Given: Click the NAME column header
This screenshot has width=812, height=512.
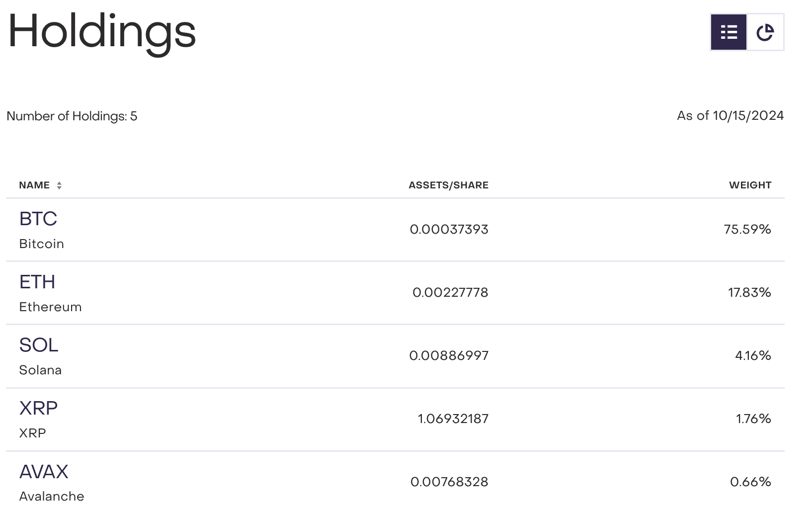Looking at the screenshot, I should coord(34,185).
